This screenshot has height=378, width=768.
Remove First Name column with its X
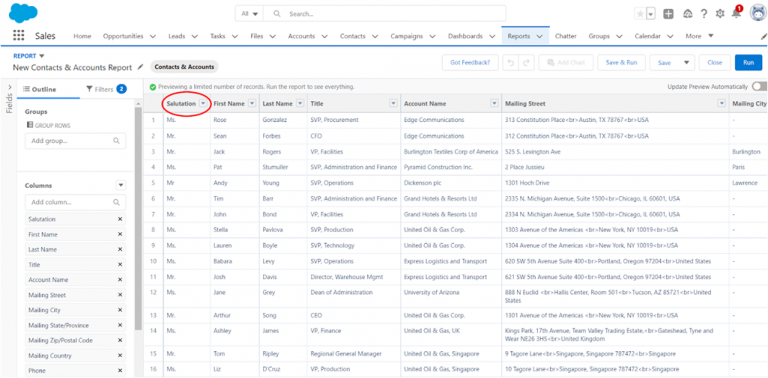[x=120, y=235]
